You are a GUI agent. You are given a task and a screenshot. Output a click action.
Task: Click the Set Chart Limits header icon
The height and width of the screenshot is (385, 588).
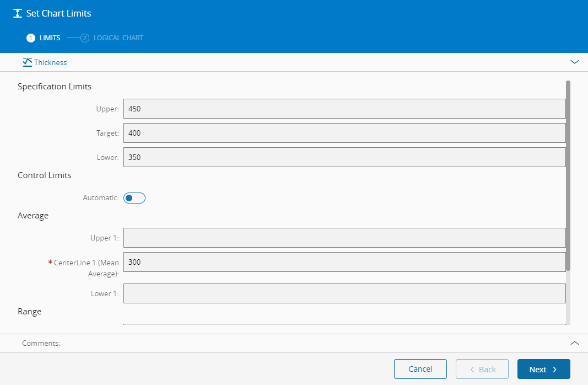click(x=18, y=13)
